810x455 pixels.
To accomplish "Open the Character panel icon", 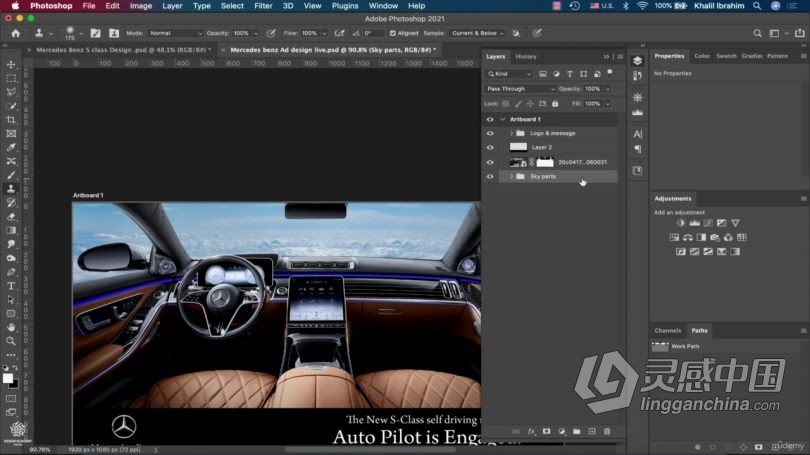I will 637,134.
